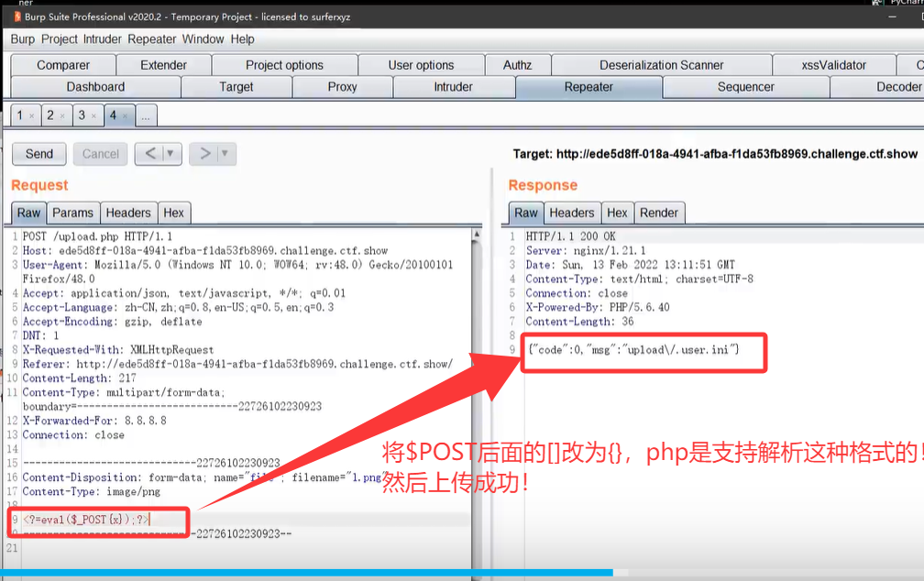Open the Help menu
Viewport: 924px width, 581px height.
coord(242,38)
